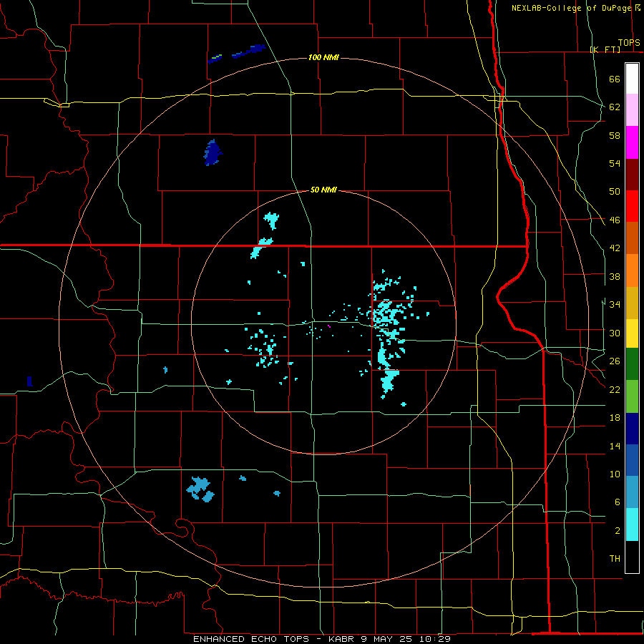The image size is (644, 644).
Task: Click the "54" legend value
Action: 615,163
